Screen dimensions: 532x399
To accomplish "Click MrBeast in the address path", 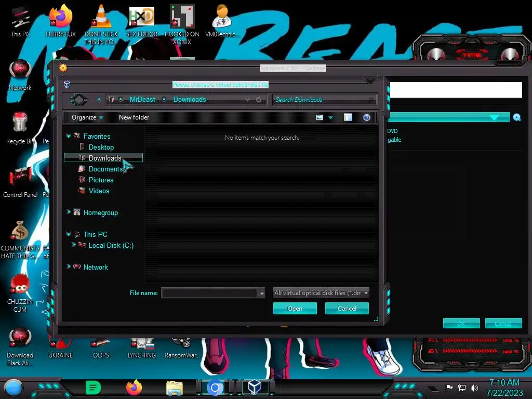I will point(142,99).
